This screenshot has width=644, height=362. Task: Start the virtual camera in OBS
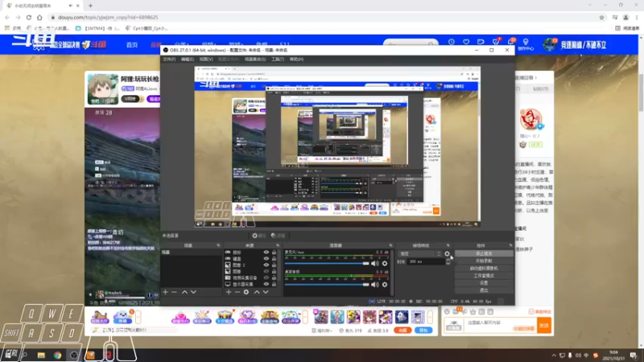tap(484, 269)
